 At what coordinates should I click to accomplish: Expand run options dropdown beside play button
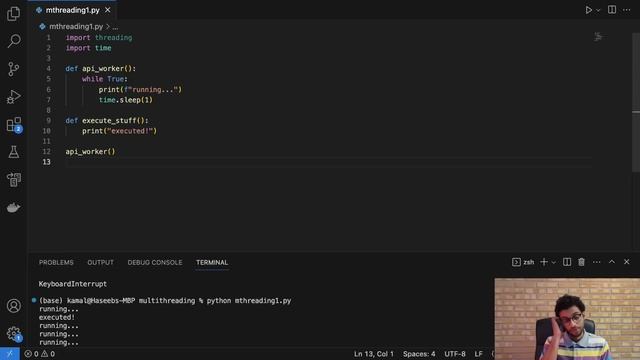[598, 10]
